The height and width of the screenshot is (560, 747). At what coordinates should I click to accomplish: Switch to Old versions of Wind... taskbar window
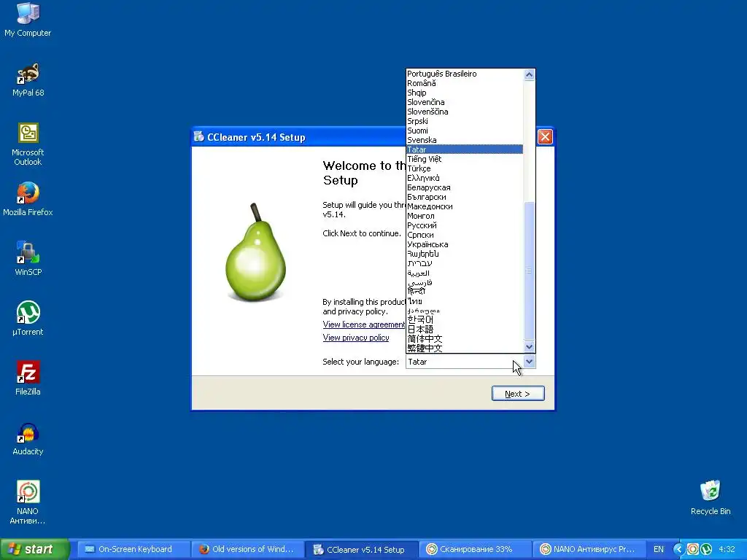[247, 549]
